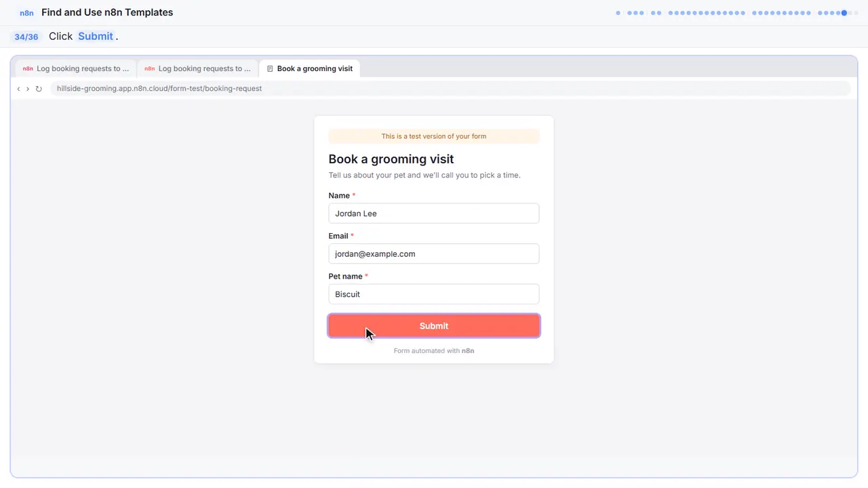Click the Email field label
The width and height of the screenshot is (868, 488).
[338, 236]
